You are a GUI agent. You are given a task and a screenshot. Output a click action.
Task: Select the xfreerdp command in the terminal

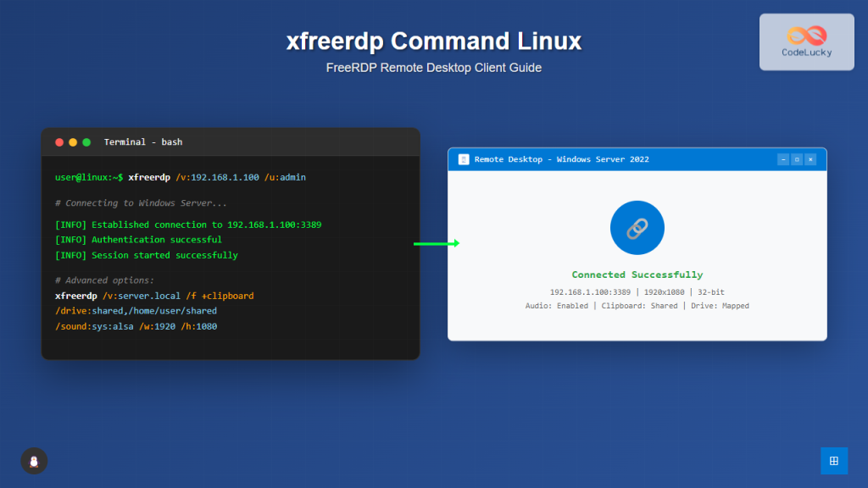pyautogui.click(x=149, y=177)
